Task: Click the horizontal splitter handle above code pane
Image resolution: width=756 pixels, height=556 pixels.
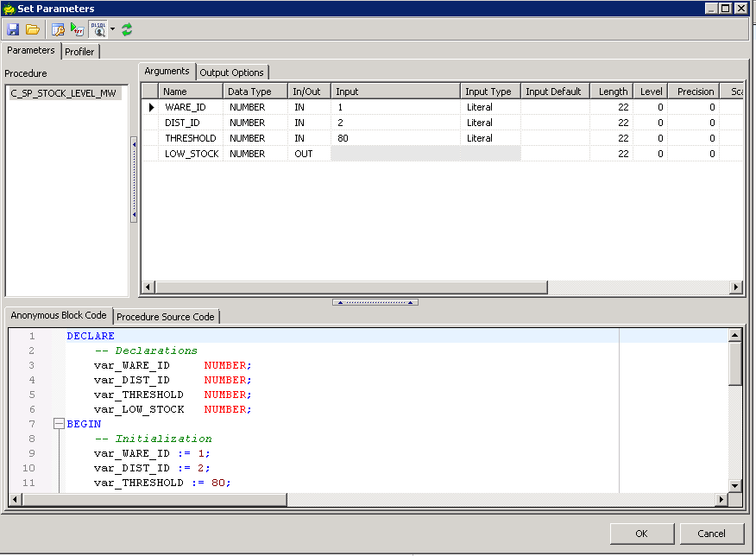Action: pos(375,302)
